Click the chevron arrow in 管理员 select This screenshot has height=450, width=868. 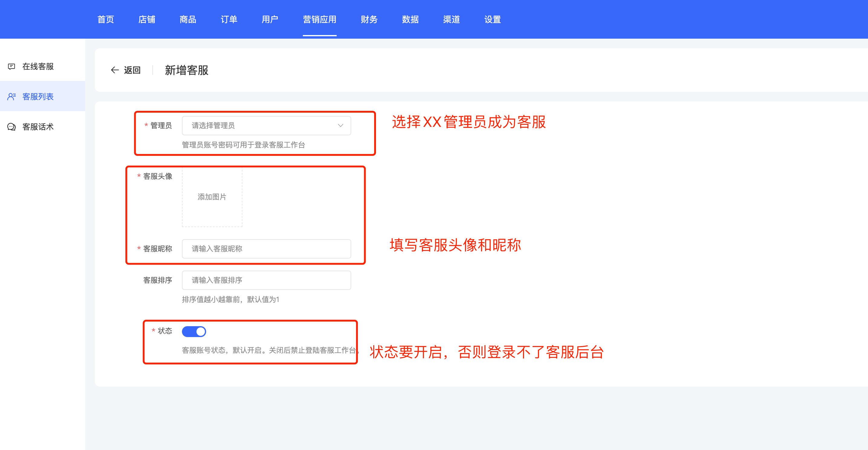[x=340, y=126]
